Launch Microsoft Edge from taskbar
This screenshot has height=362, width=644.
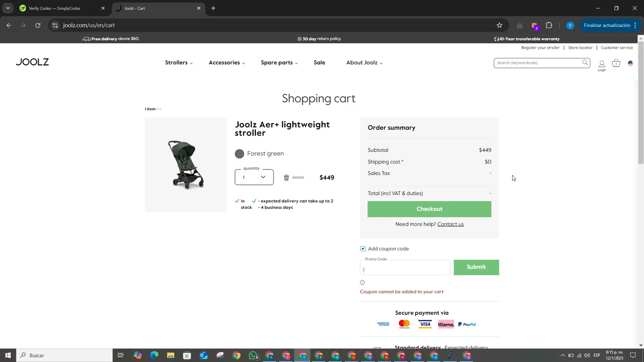click(x=154, y=356)
